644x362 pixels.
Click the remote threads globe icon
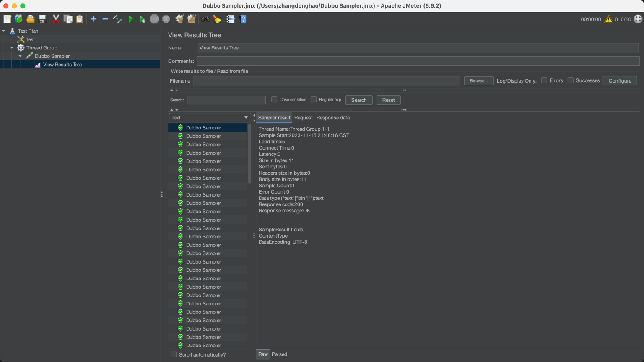(x=638, y=19)
